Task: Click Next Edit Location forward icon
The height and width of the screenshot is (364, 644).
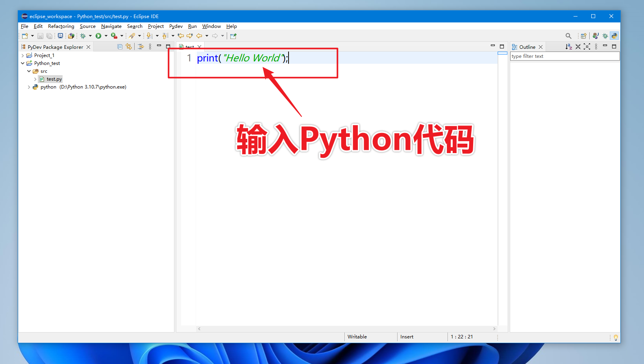Action: click(x=190, y=36)
